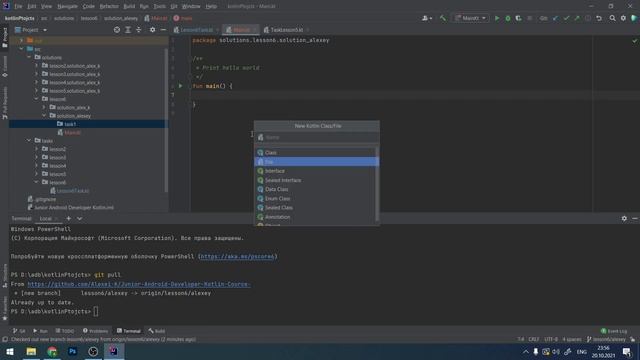Open Event Log in status bar
The image size is (640, 360).
(x=614, y=331)
